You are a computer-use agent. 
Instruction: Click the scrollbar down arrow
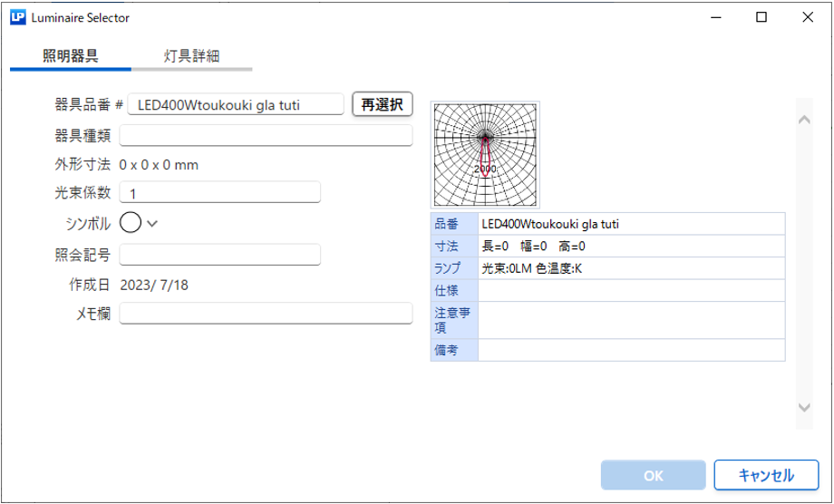[803, 408]
